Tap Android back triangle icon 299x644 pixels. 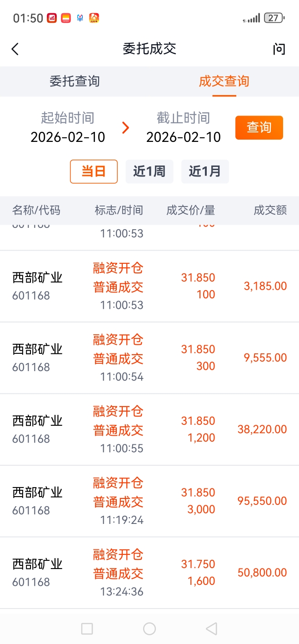pos(211,629)
